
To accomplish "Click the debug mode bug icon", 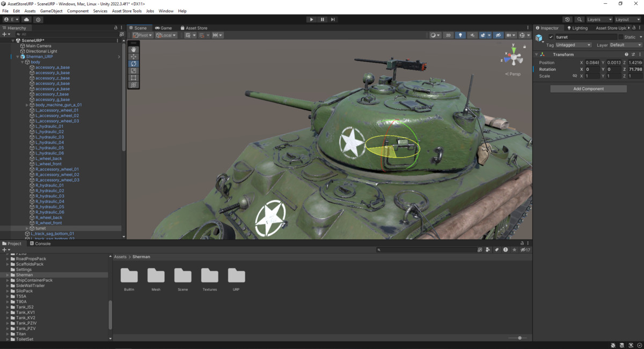I will click(x=613, y=345).
